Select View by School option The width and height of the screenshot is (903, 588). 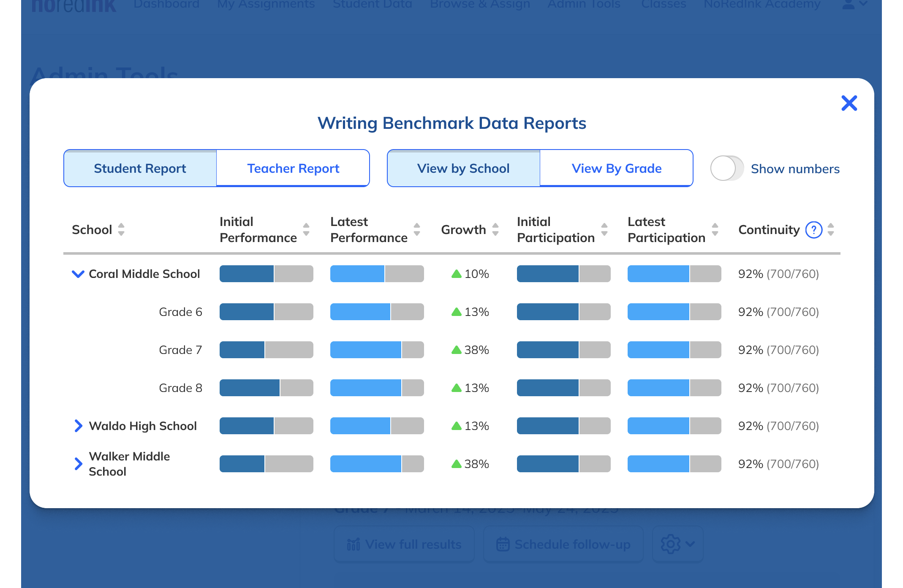(463, 169)
